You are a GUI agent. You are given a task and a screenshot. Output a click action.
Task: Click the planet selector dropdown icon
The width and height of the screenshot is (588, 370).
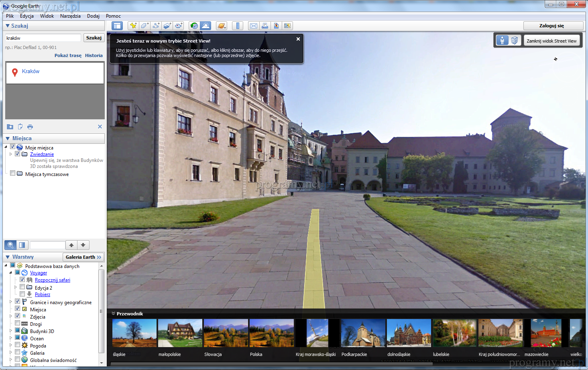click(222, 26)
